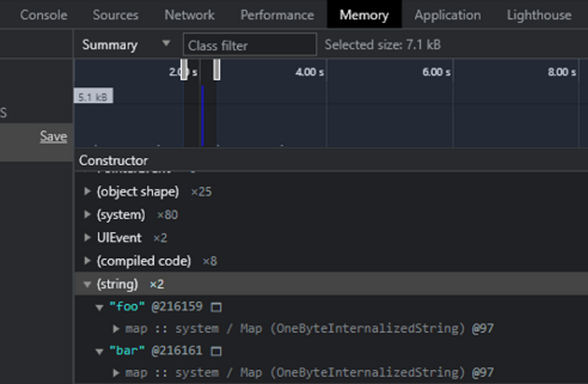Open the Console tab
The image size is (588, 384).
click(44, 15)
